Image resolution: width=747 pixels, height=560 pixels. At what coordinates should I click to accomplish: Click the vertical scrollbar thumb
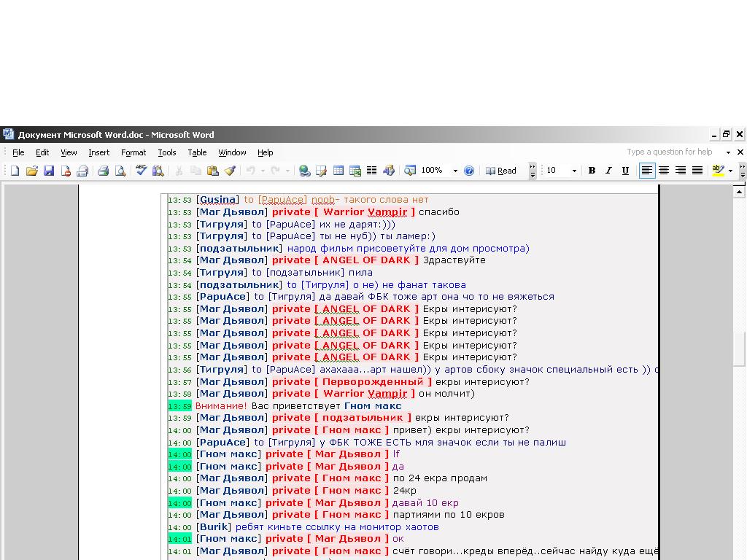coord(739,349)
